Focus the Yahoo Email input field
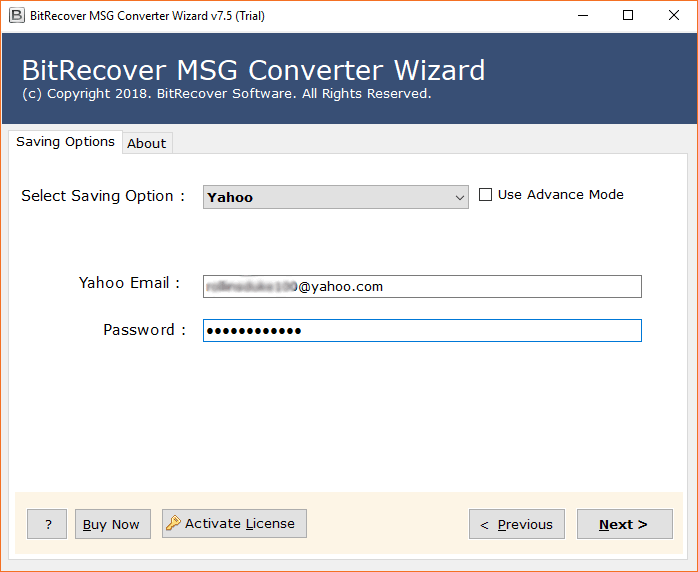Image resolution: width=698 pixels, height=572 pixels. coord(422,287)
